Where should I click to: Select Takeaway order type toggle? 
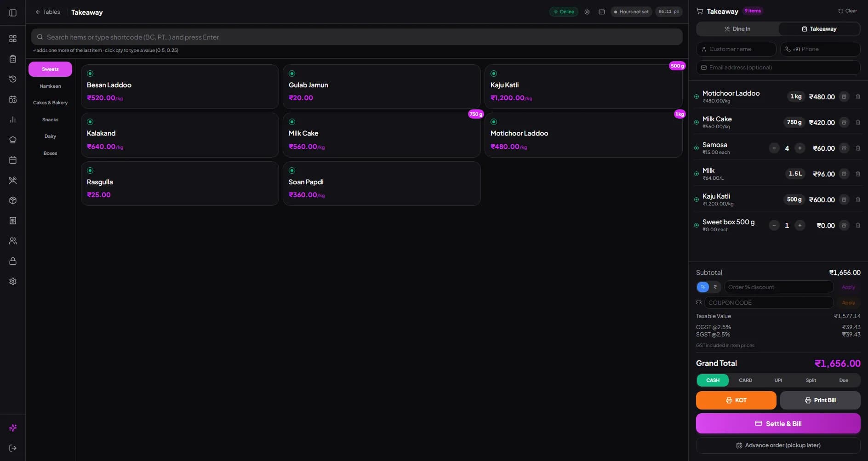click(819, 29)
